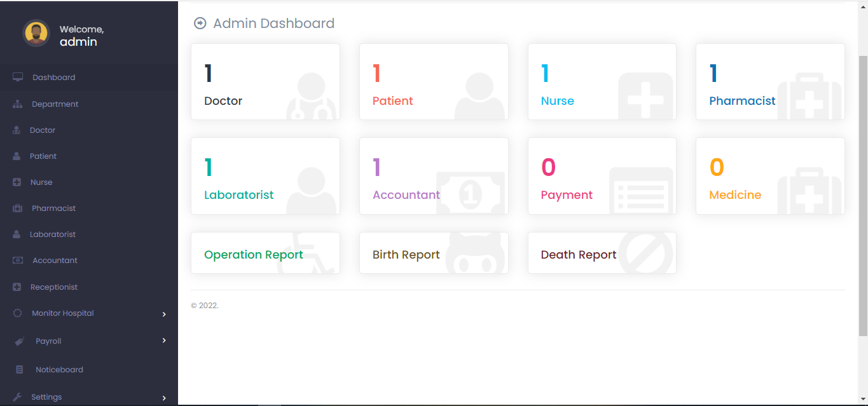Click the arrow icon beside Admin Dashboard

(200, 24)
